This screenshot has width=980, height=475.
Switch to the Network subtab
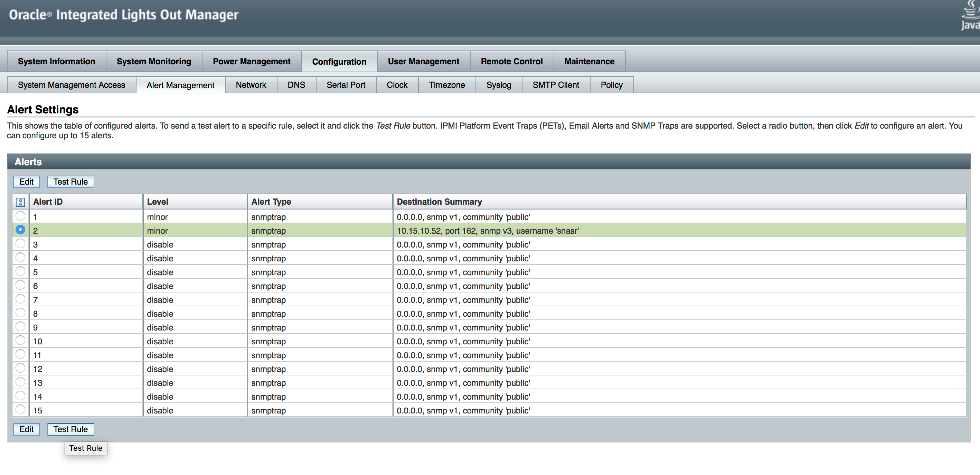(x=251, y=85)
